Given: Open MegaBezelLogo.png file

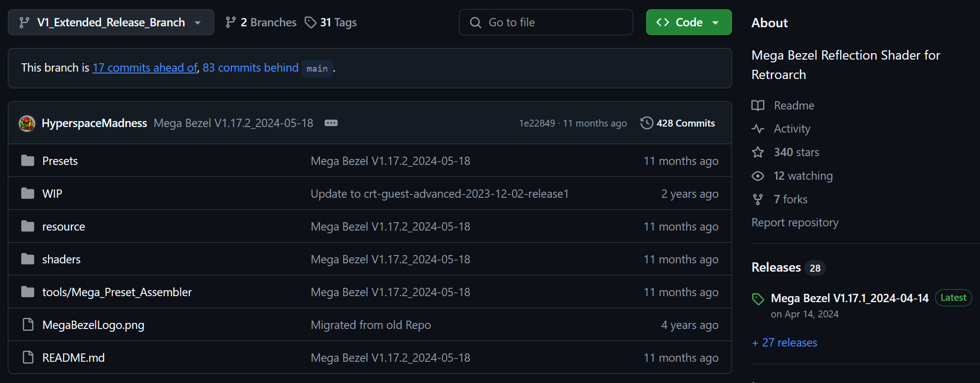Looking at the screenshot, I should [x=93, y=325].
